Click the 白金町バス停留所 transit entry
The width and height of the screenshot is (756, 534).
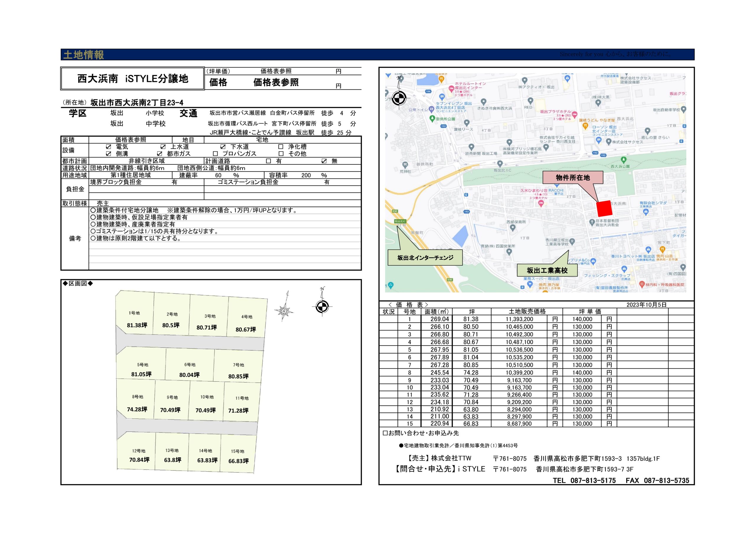[292, 113]
